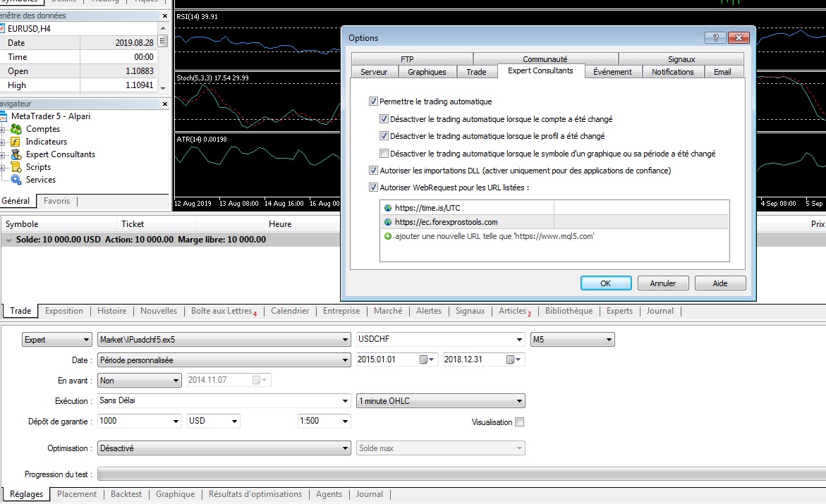
Task: Toggle Autoriser les importations DLL checkbox
Action: coord(373,170)
